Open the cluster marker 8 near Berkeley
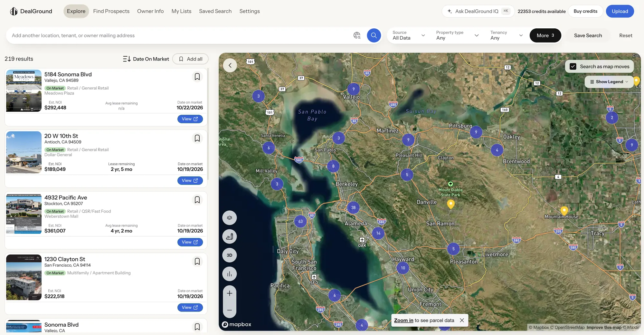 (333, 166)
